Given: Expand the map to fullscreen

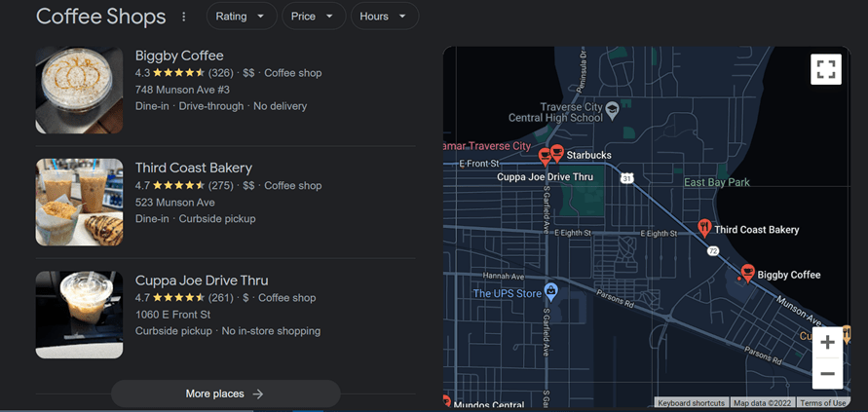Looking at the screenshot, I should [826, 69].
